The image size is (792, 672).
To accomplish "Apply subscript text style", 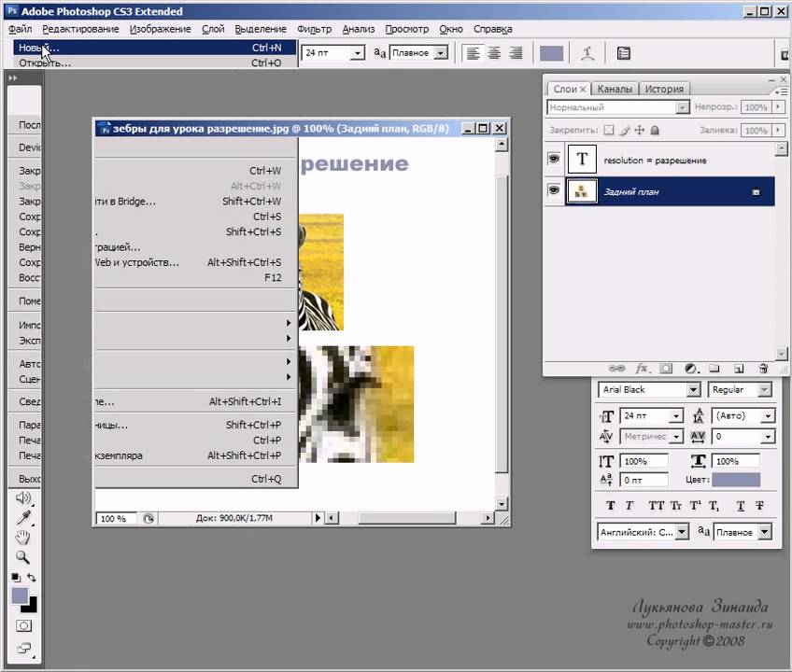I will 714,505.
